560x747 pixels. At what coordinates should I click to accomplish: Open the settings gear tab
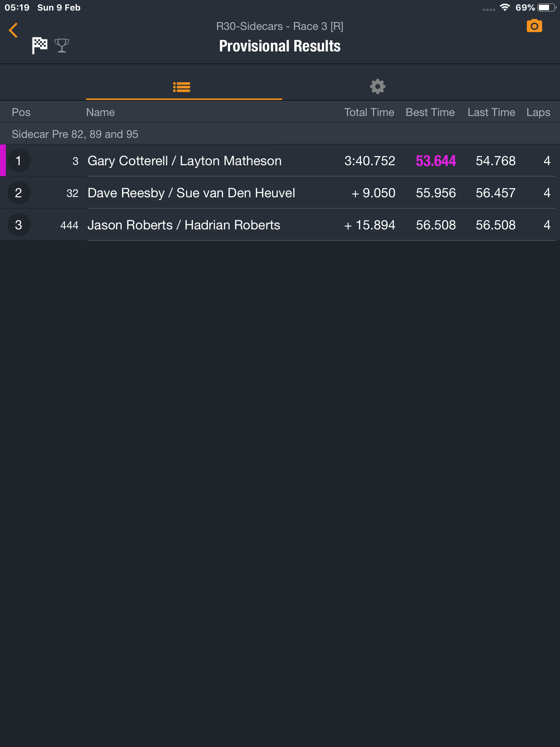click(x=377, y=87)
